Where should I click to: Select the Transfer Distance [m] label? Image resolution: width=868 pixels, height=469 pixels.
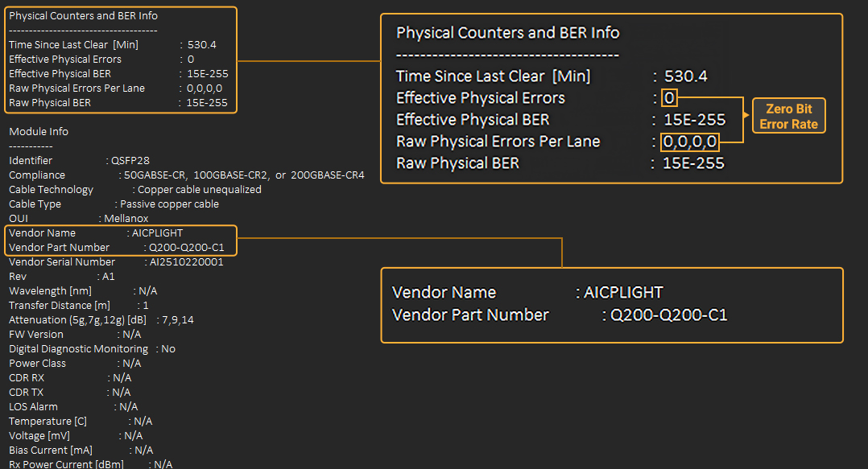point(59,306)
